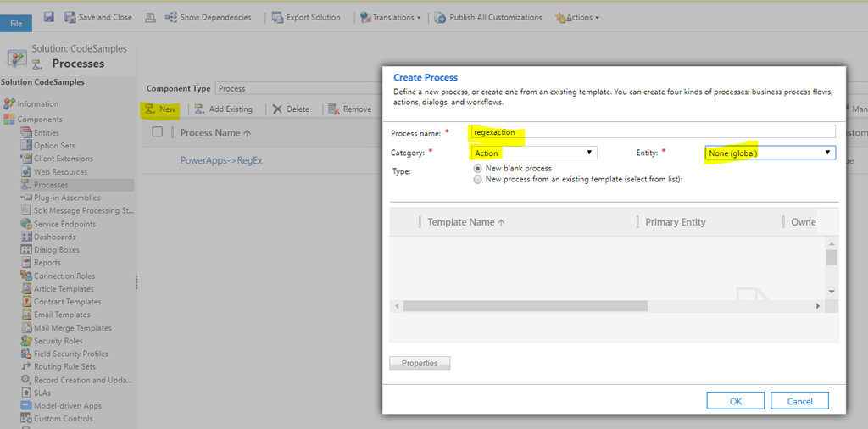Open the Translations dropdown menu
The image size is (868, 429).
[390, 17]
